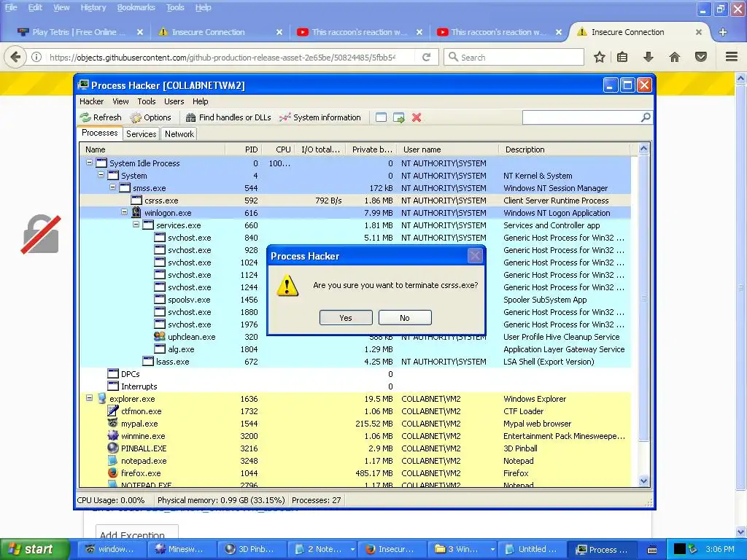Click the process list scrollbar up arrow
747x560 pixels.
[643, 149]
